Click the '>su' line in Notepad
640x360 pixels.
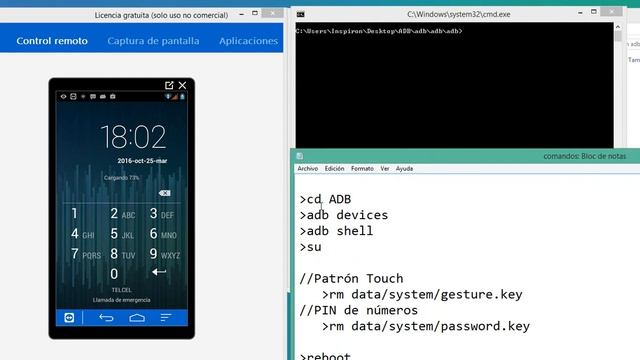tap(310, 247)
